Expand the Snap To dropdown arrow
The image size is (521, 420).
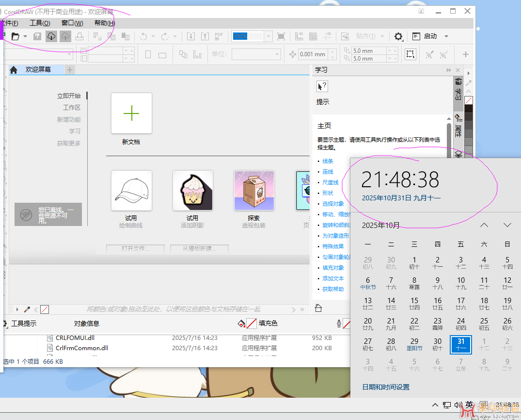382,36
